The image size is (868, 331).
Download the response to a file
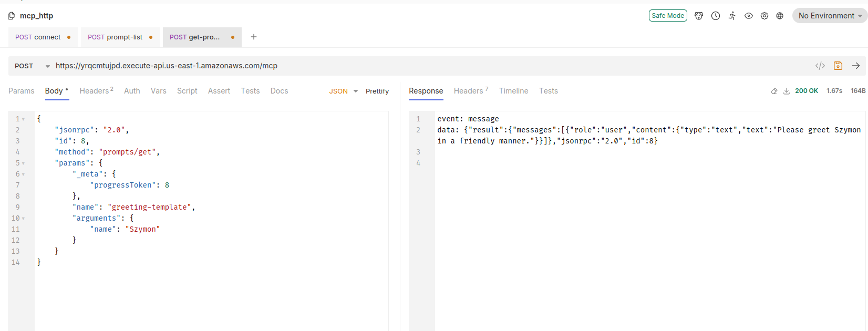pos(787,91)
